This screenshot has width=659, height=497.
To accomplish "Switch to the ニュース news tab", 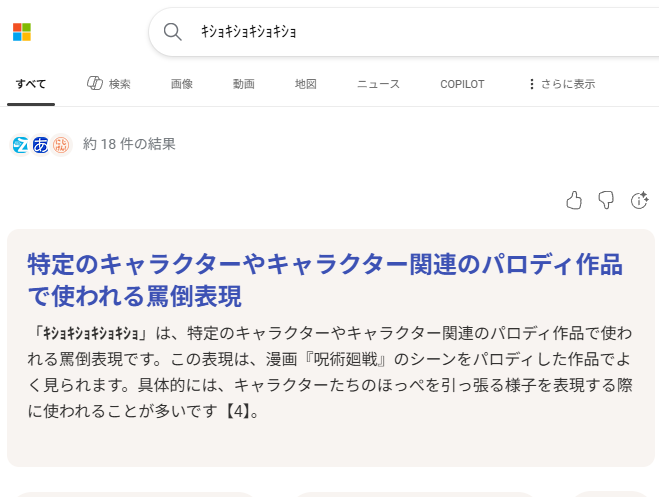I will [378, 84].
